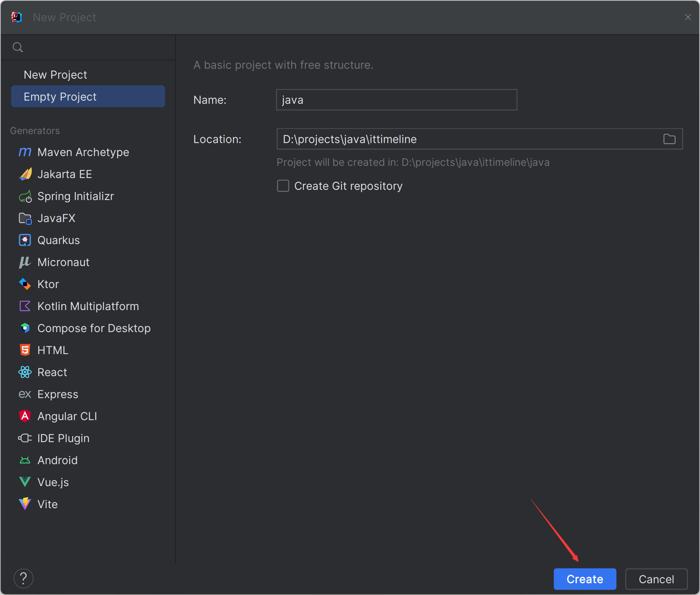
Task: Click the Android robot icon
Action: pos(25,460)
